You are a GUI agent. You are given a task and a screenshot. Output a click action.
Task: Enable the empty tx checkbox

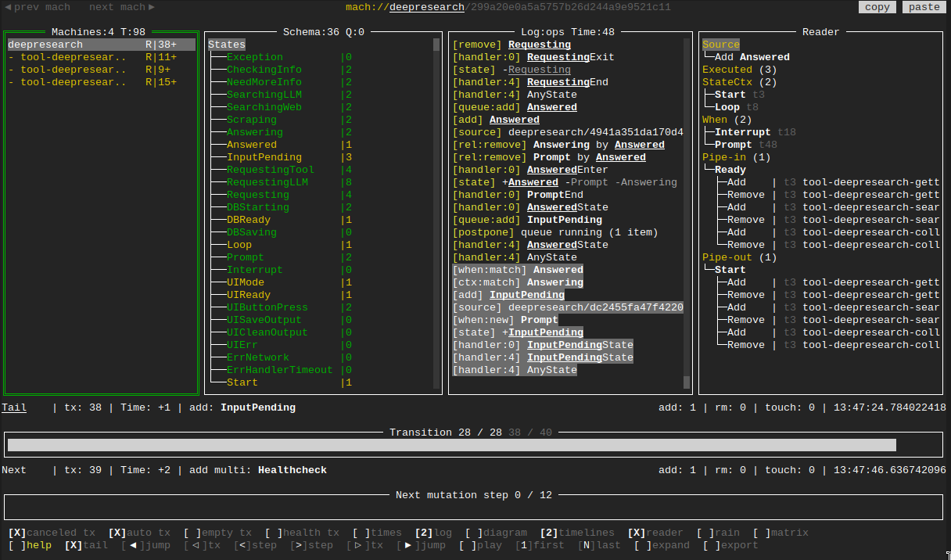click(x=217, y=533)
